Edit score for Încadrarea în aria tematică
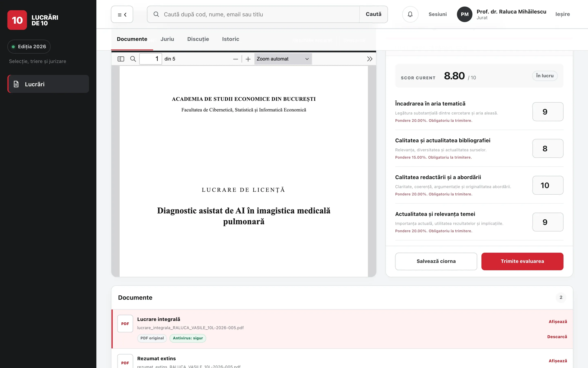 pos(548,111)
